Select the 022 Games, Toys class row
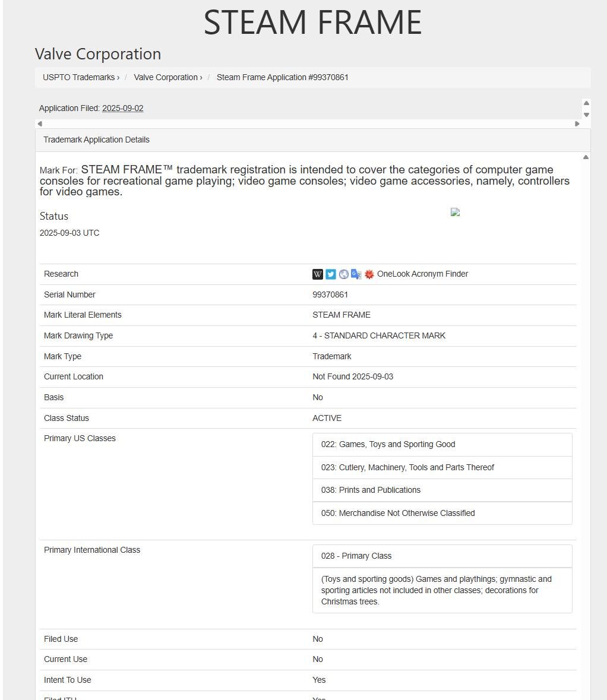 pyautogui.click(x=442, y=445)
